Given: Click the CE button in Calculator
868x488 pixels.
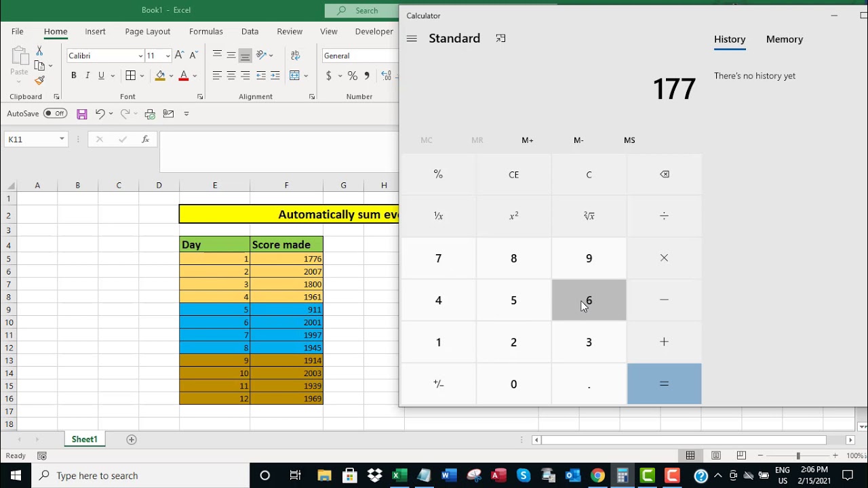Looking at the screenshot, I should tap(513, 174).
